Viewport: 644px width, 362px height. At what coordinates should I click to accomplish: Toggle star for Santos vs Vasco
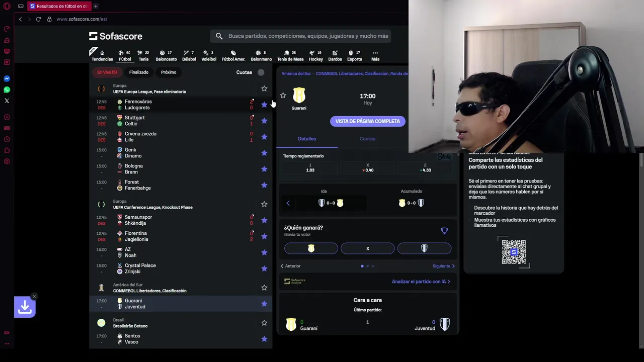(264, 339)
